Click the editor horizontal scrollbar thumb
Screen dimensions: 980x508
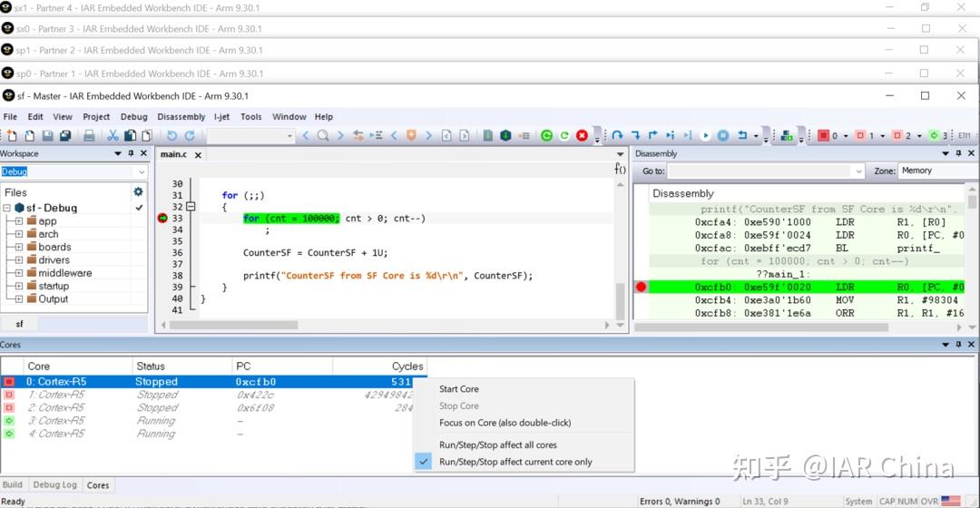click(234, 325)
